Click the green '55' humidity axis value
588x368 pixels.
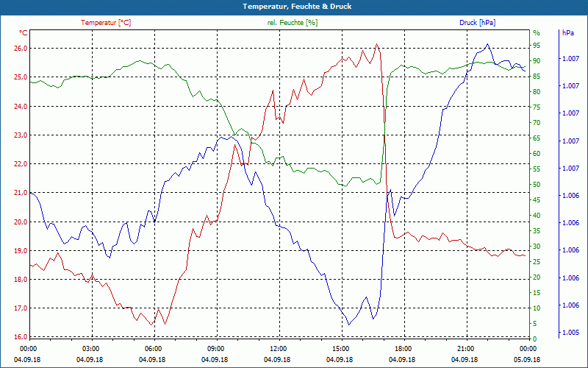click(537, 169)
